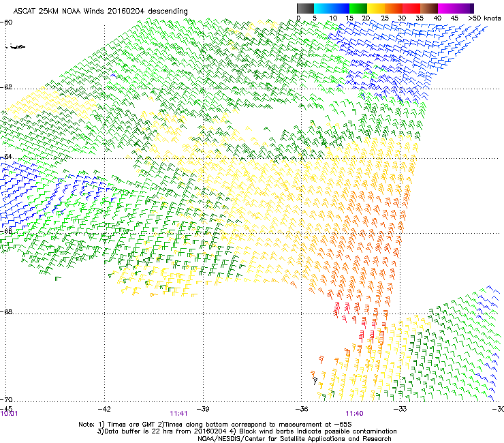Click the '-64' latitude label
This screenshot has width=504, height=443.
point(6,156)
